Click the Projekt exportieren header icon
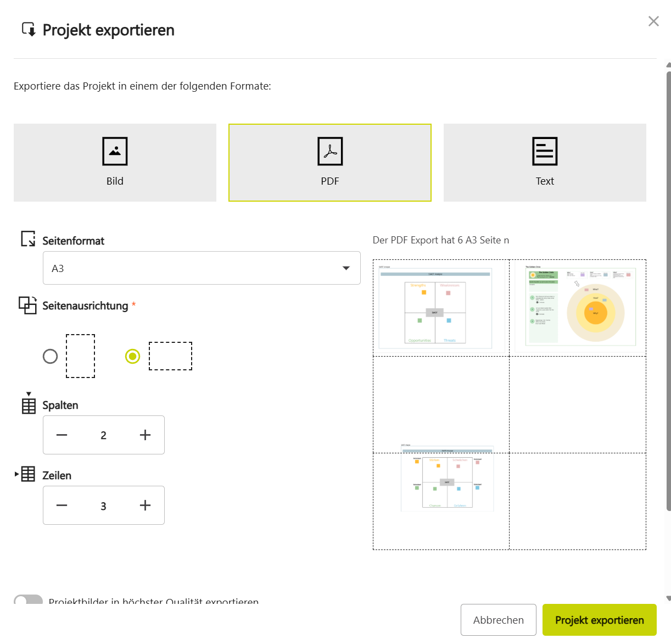671x644 pixels. 29,29
